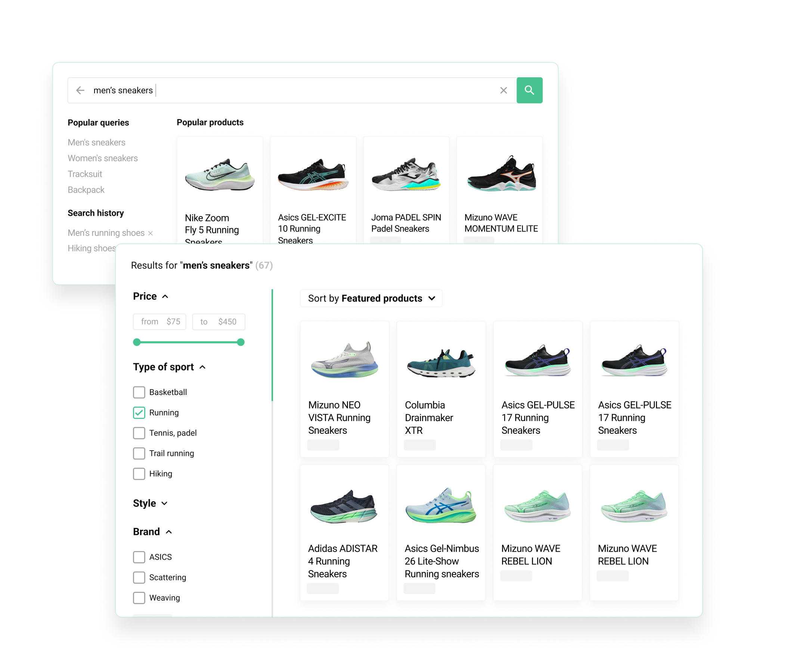The width and height of the screenshot is (809, 672).
Task: Uncheck the Running checkbox
Action: [x=139, y=413]
